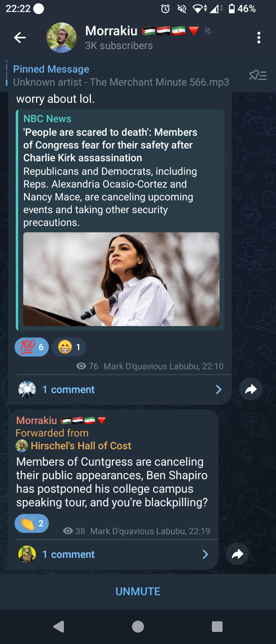
Task: Expand comments chevron on forwarded post
Action: coord(205,554)
